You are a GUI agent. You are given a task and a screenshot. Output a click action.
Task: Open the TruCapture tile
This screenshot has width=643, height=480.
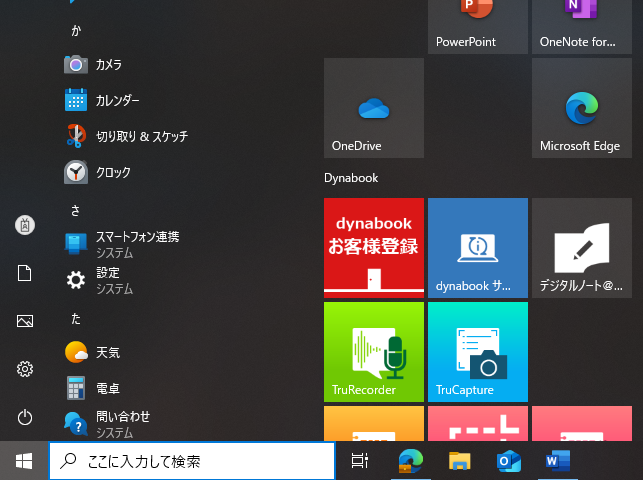(477, 352)
